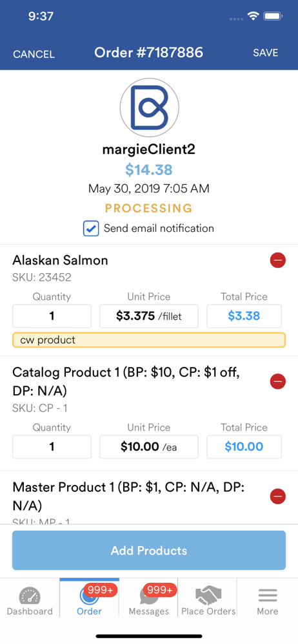Tap the PROCESSING order status label
Viewport: 298px width, 644px height.
tap(148, 208)
